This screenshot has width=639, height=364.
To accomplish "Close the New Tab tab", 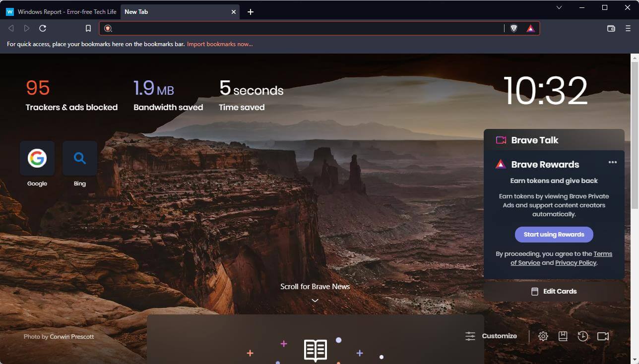I will click(234, 12).
